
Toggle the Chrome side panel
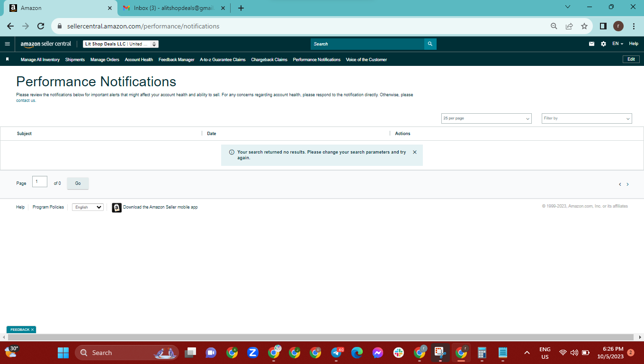(603, 26)
